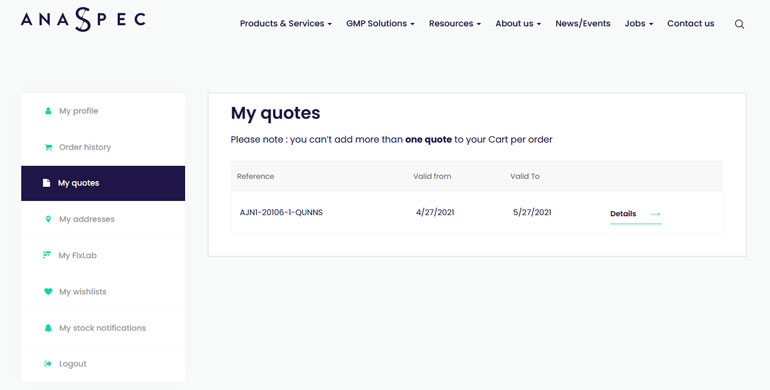Click the Logout exit icon
The image size is (770, 390).
pyautogui.click(x=48, y=364)
